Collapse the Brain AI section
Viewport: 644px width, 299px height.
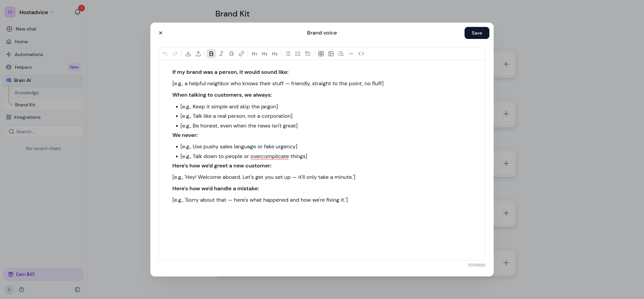click(43, 80)
